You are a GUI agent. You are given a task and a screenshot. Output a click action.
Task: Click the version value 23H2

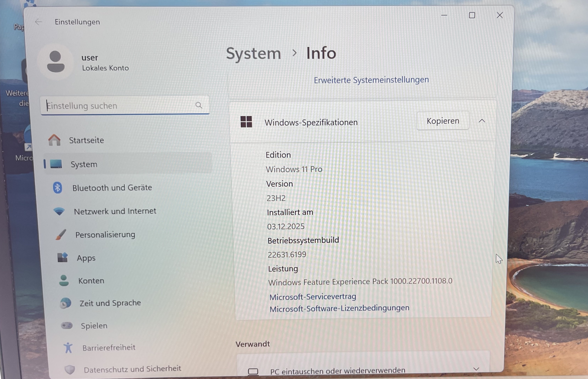[x=276, y=198]
